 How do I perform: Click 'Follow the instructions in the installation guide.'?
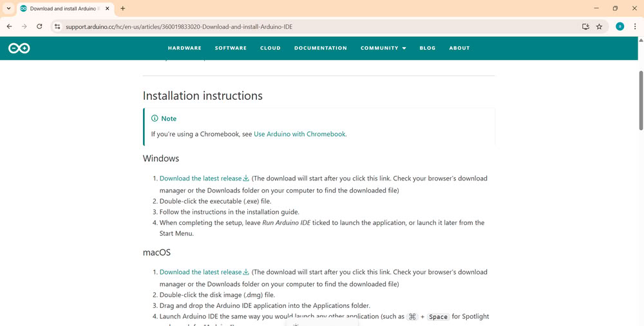click(x=229, y=212)
